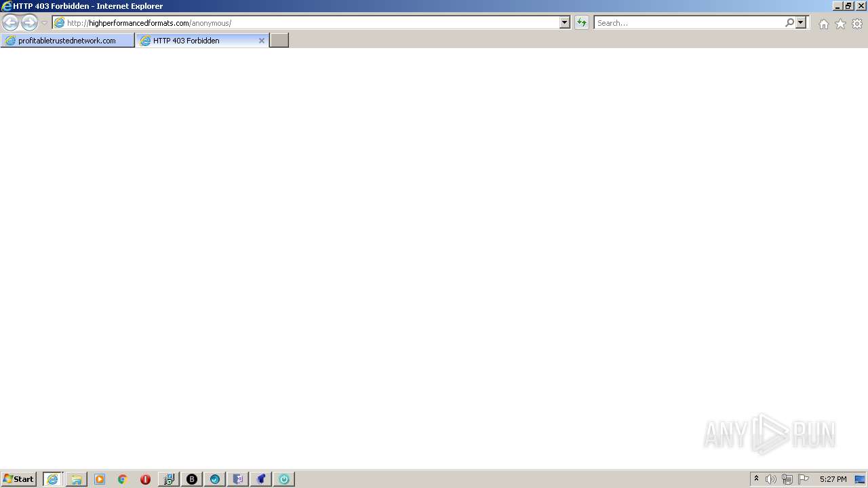Click the 5:27 PM clock

pyautogui.click(x=833, y=479)
